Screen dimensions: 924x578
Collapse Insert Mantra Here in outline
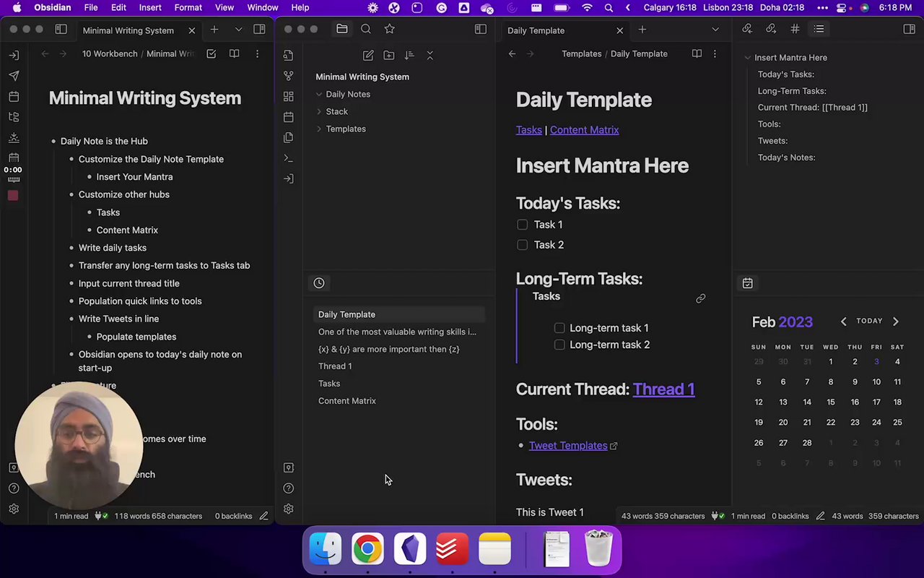click(748, 57)
